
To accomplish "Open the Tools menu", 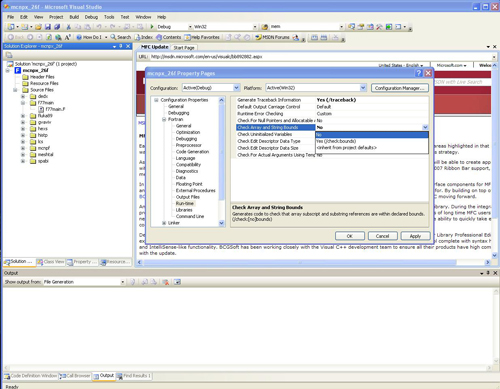I will click(109, 17).
